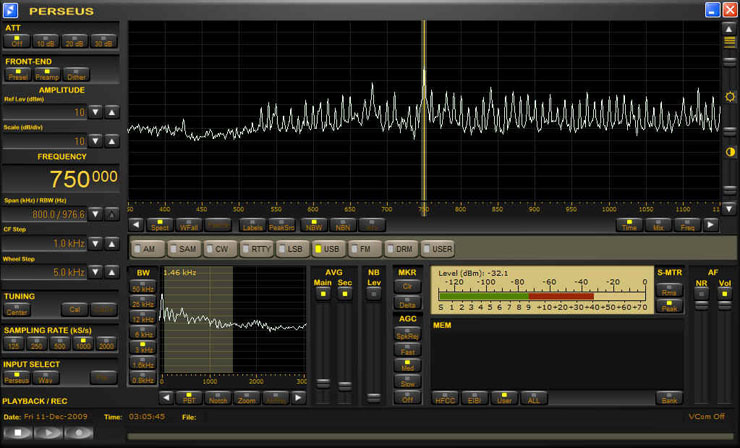Select the 6 kHz bandwidth
The image size is (740, 448).
pyautogui.click(x=143, y=332)
